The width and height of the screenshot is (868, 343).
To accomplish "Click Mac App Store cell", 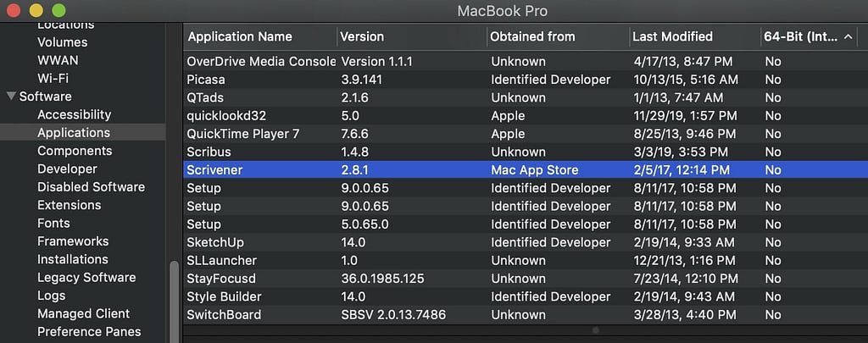I will pos(535,170).
